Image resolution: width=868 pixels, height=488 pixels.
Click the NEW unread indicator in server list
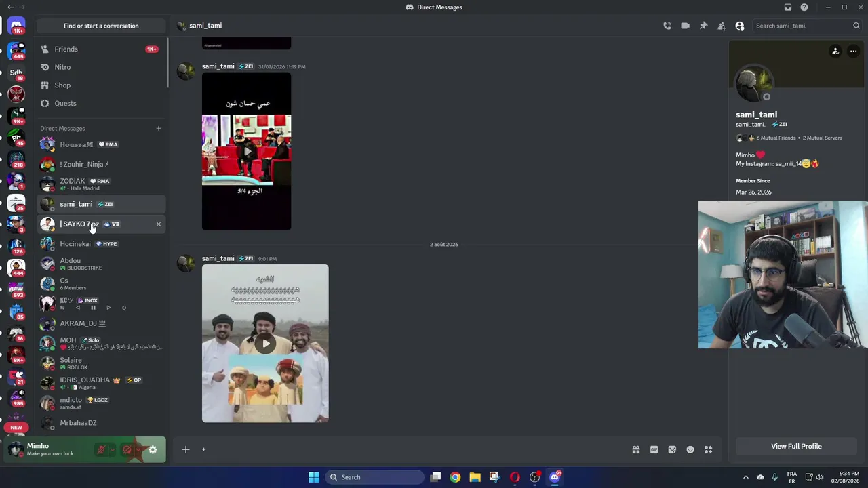[x=16, y=428]
